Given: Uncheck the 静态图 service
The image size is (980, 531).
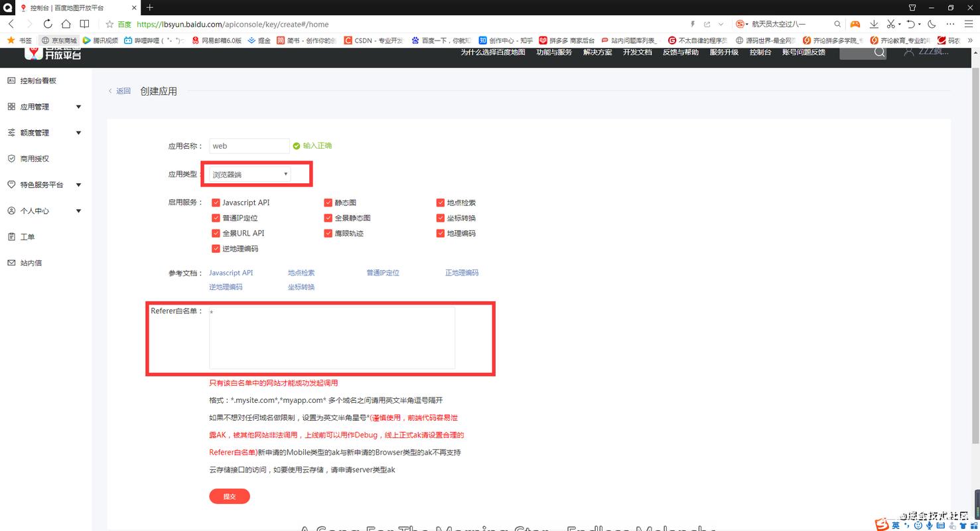Looking at the screenshot, I should coord(328,202).
